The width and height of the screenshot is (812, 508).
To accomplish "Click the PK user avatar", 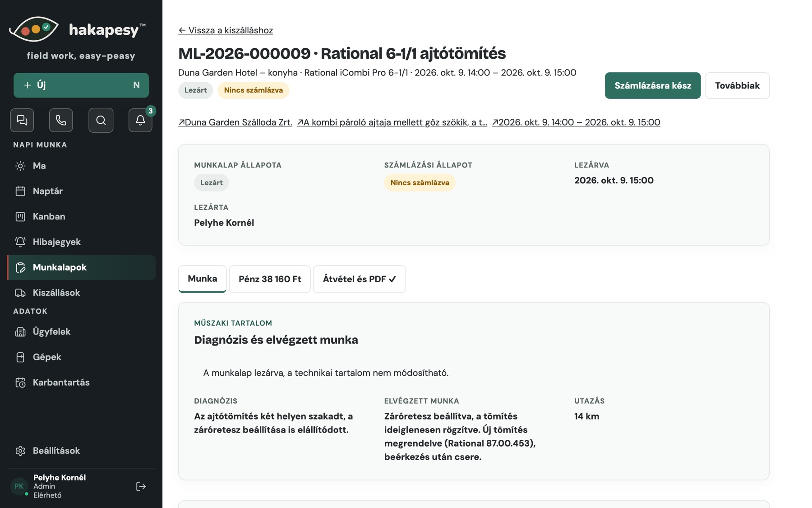I will pyautogui.click(x=19, y=486).
